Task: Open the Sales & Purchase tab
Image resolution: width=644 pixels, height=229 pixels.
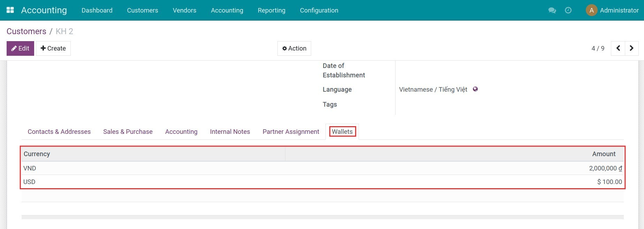Action: click(x=128, y=132)
